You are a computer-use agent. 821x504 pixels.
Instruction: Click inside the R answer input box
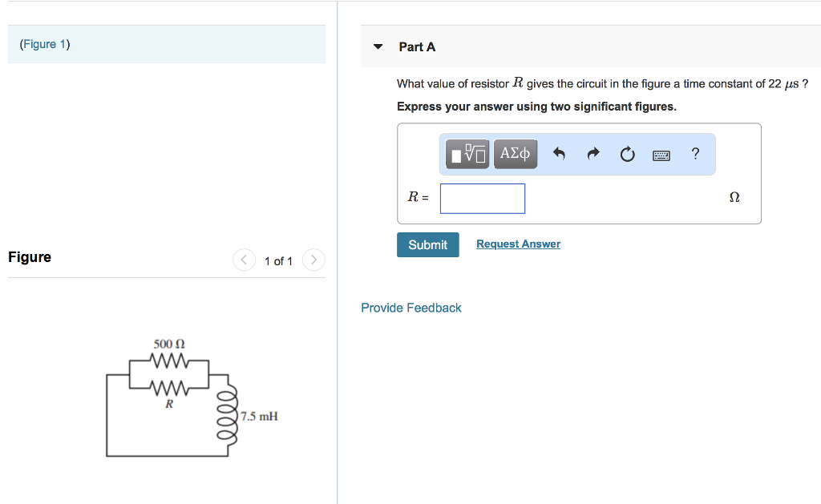coord(482,198)
